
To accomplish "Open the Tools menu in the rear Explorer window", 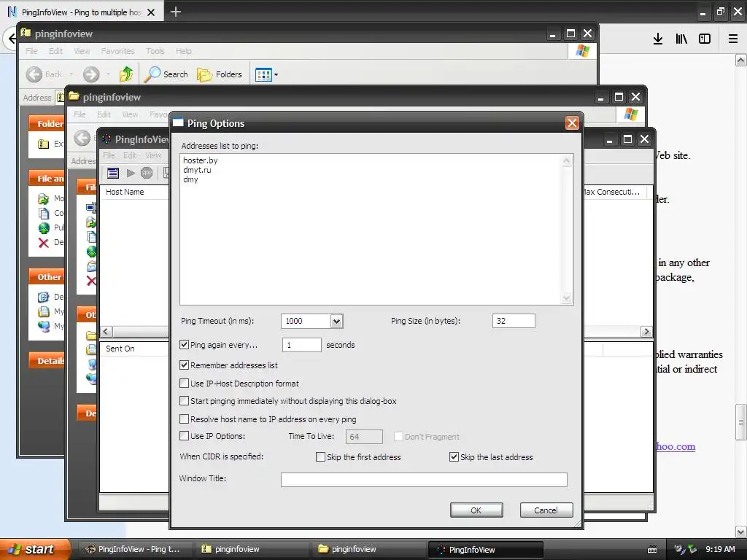I will (155, 51).
